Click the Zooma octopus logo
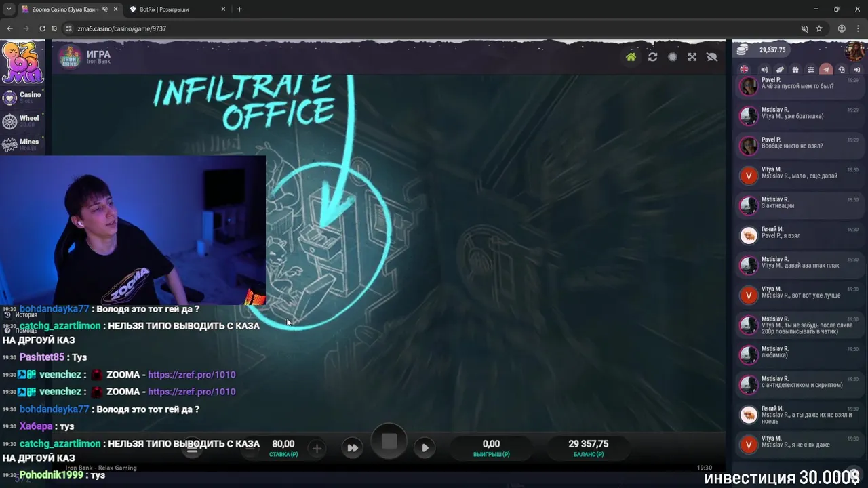 coord(22,62)
